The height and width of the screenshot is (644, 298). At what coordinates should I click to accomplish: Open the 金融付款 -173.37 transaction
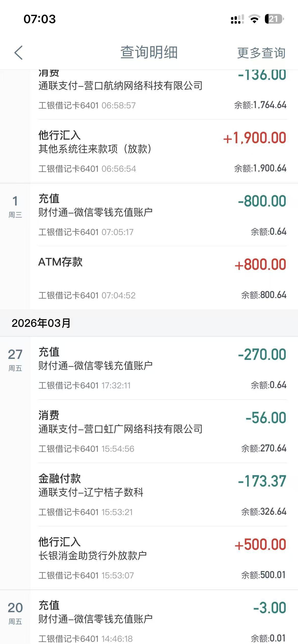[x=162, y=494]
